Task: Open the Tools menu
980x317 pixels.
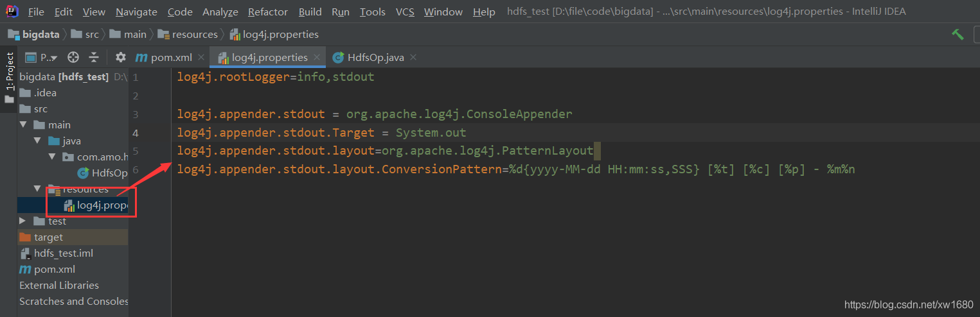Action: pos(373,12)
